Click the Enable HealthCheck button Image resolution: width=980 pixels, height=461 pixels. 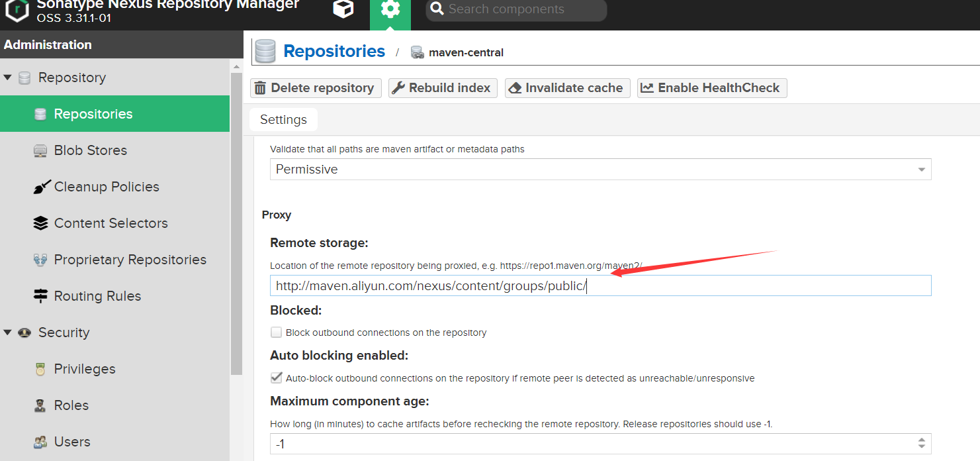tap(712, 88)
